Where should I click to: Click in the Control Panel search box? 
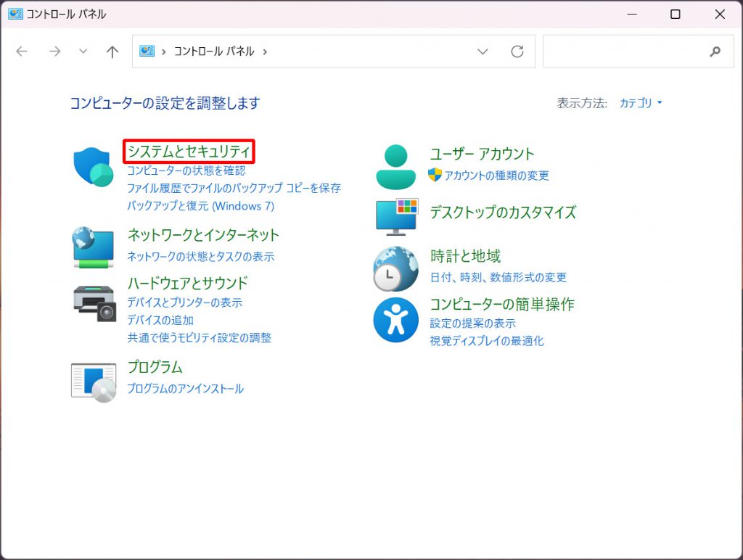tap(639, 52)
